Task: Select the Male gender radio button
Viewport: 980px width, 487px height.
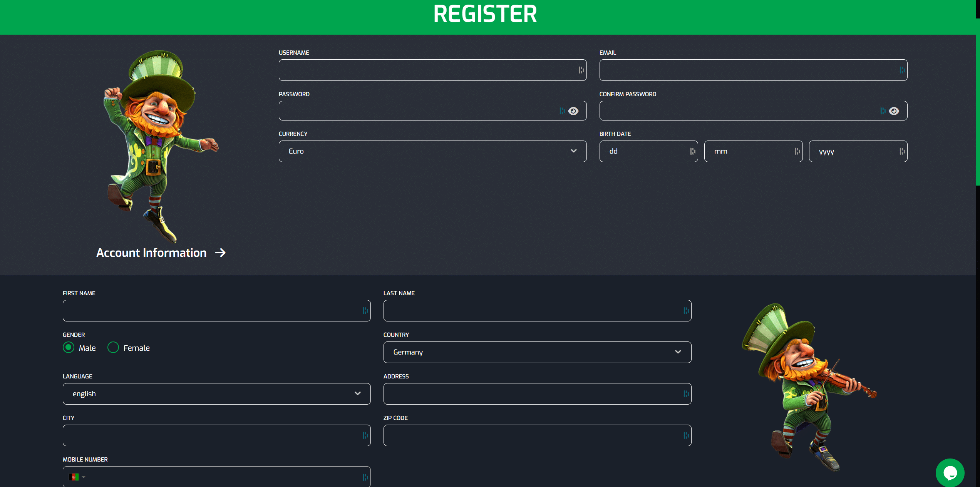Action: point(68,347)
